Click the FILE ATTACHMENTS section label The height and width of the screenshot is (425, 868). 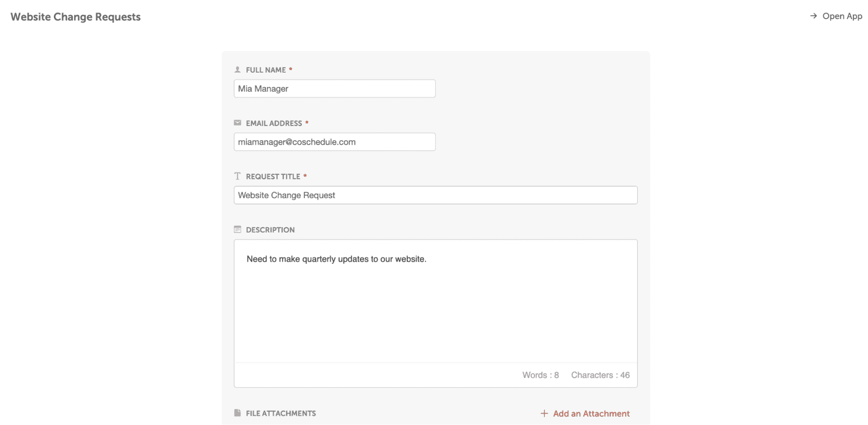click(281, 413)
